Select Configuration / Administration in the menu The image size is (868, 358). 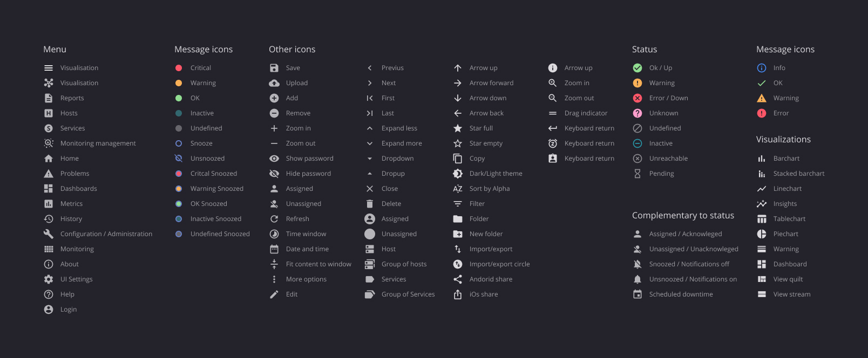[106, 234]
